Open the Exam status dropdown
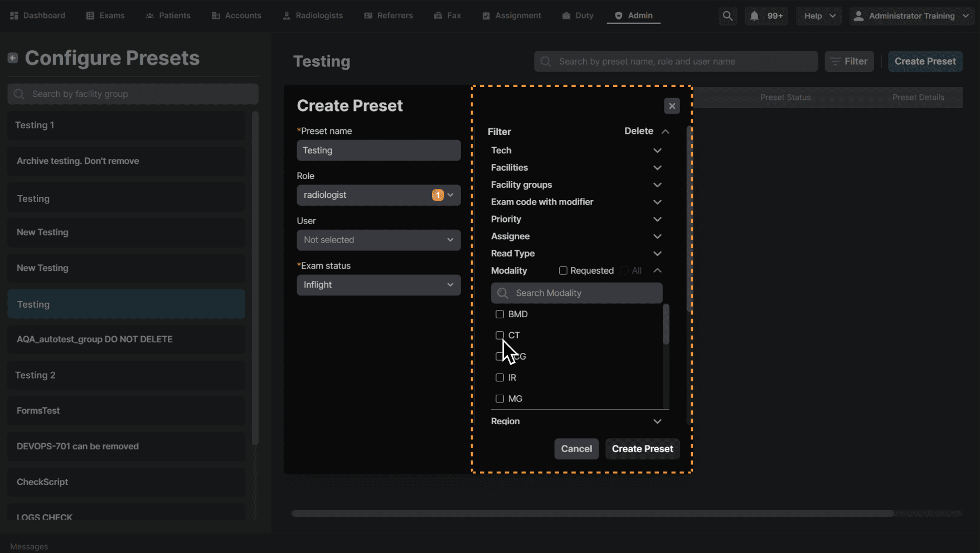Viewport: 980px width, 553px height. coord(379,285)
